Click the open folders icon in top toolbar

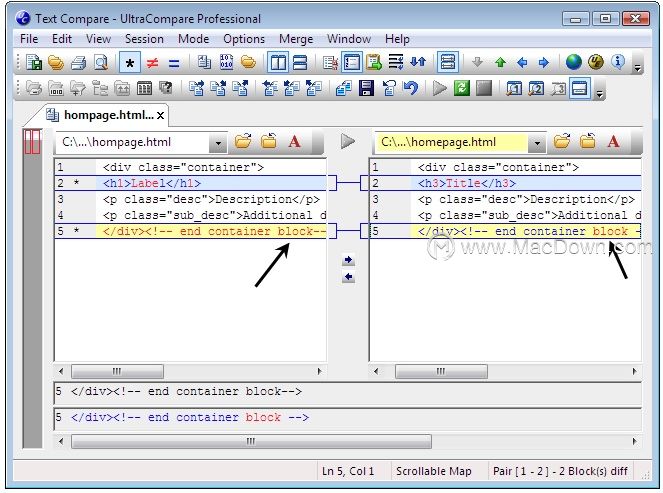click(56, 63)
